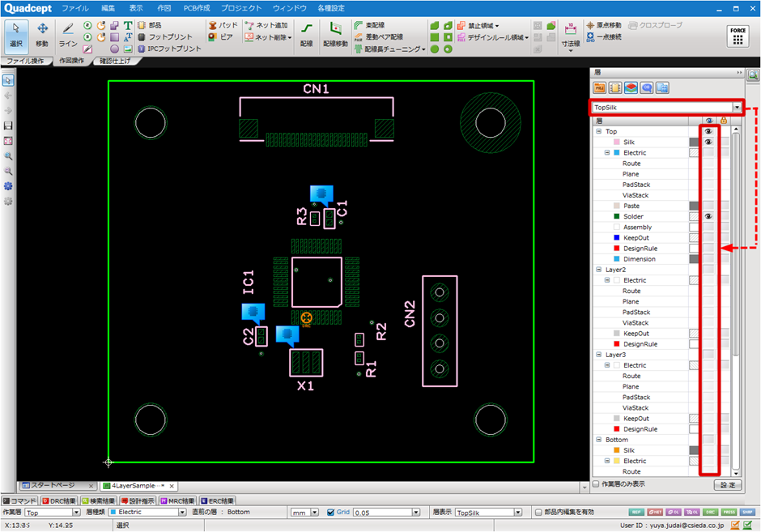Open the PCB作成 menu
761x532 pixels.
click(197, 8)
